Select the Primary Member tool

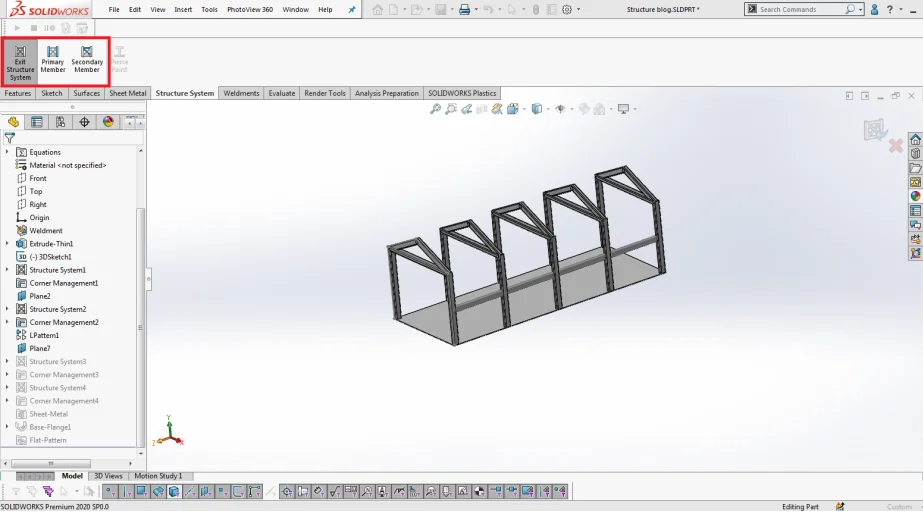point(52,60)
